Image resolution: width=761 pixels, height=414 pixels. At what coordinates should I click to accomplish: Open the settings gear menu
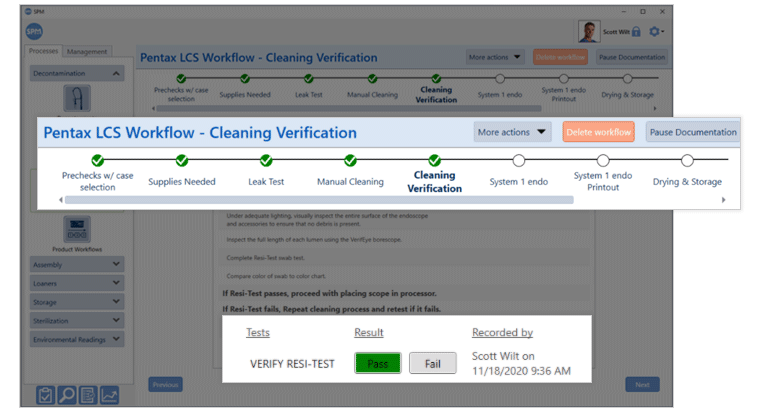click(x=656, y=32)
